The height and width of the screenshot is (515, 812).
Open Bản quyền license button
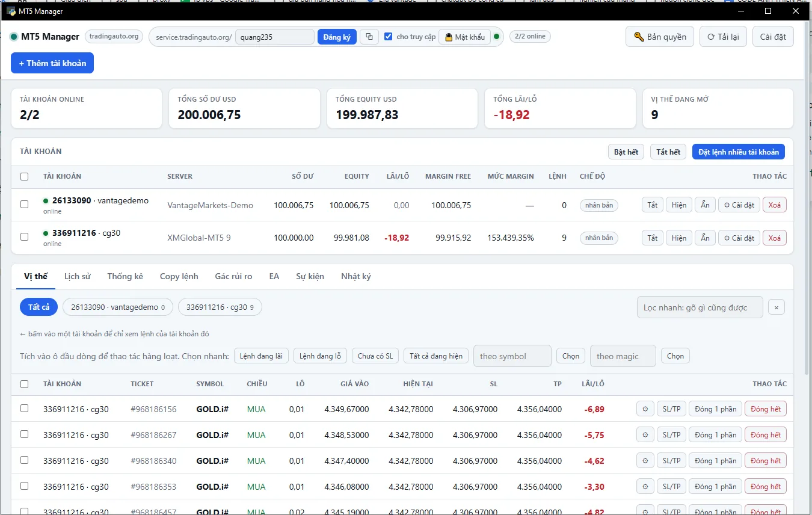coord(660,37)
